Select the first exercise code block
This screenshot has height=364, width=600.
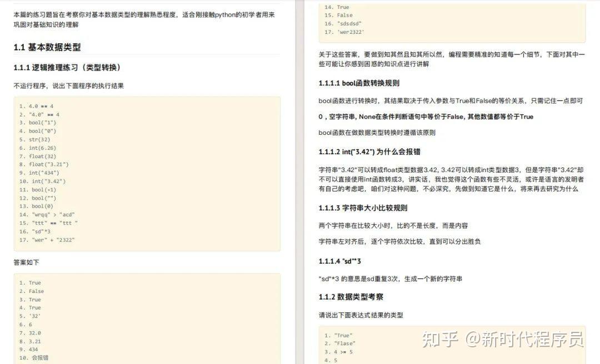click(x=147, y=173)
